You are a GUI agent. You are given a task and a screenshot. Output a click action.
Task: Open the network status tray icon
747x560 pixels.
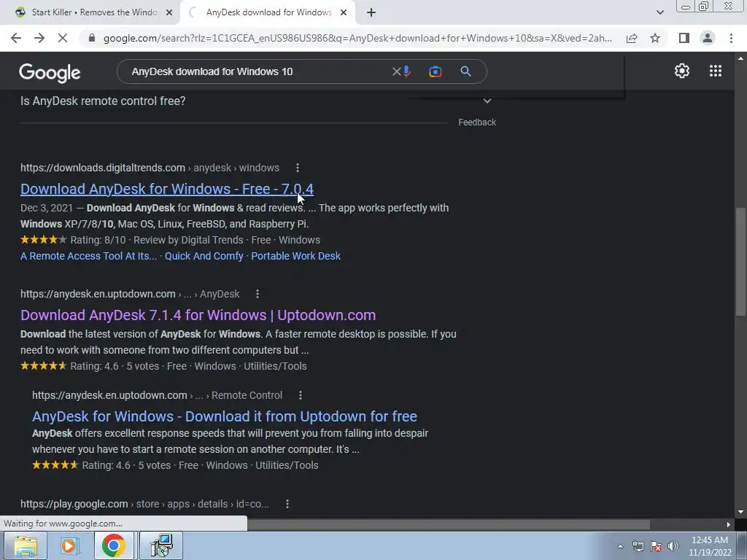point(638,546)
